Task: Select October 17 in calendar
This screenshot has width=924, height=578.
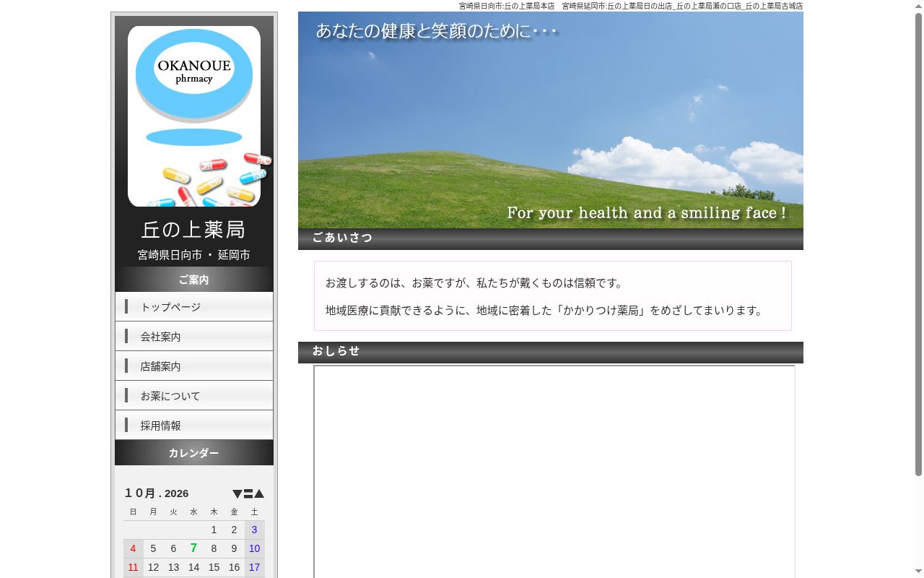Action: tap(254, 567)
